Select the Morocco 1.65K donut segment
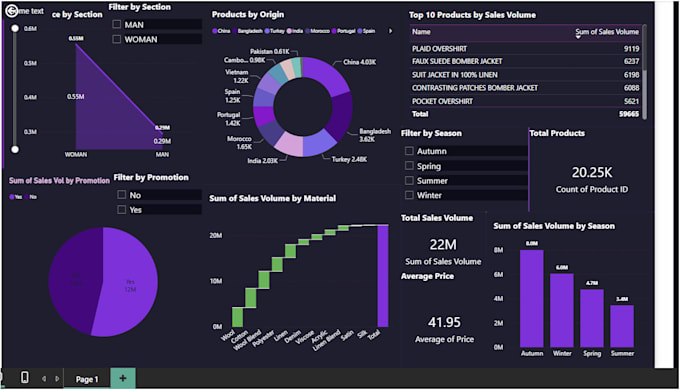The image size is (680, 390). [270, 132]
